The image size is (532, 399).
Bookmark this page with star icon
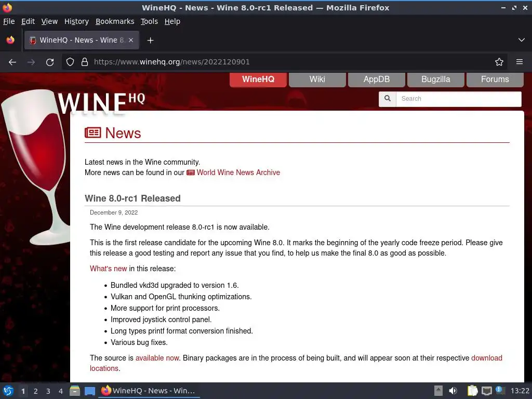[x=499, y=62]
